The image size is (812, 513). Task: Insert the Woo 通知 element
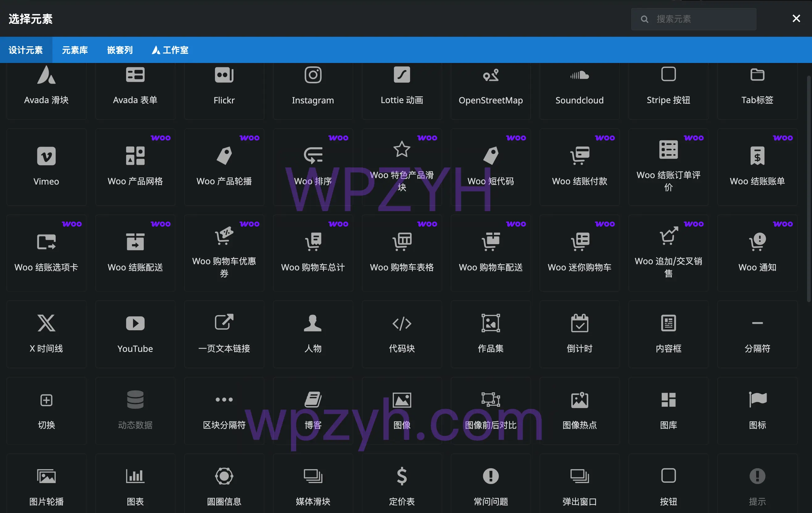tap(757, 253)
